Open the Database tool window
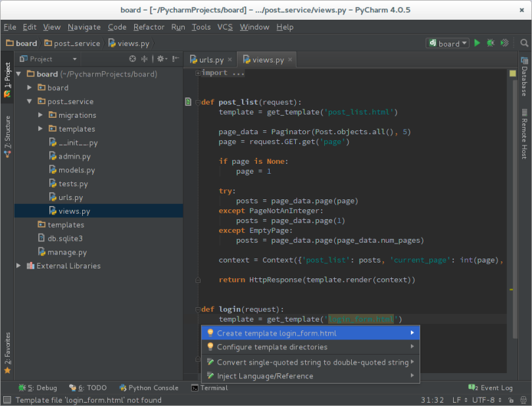This screenshot has width=532, height=406. pos(525,77)
